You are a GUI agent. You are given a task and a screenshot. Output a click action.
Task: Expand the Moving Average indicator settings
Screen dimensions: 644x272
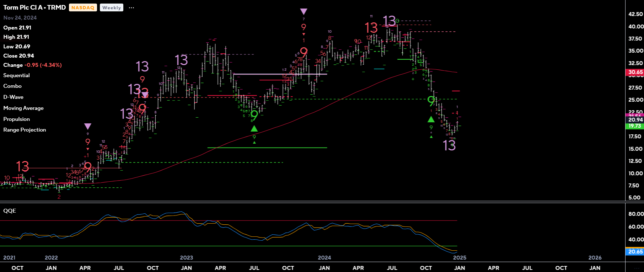[23, 108]
